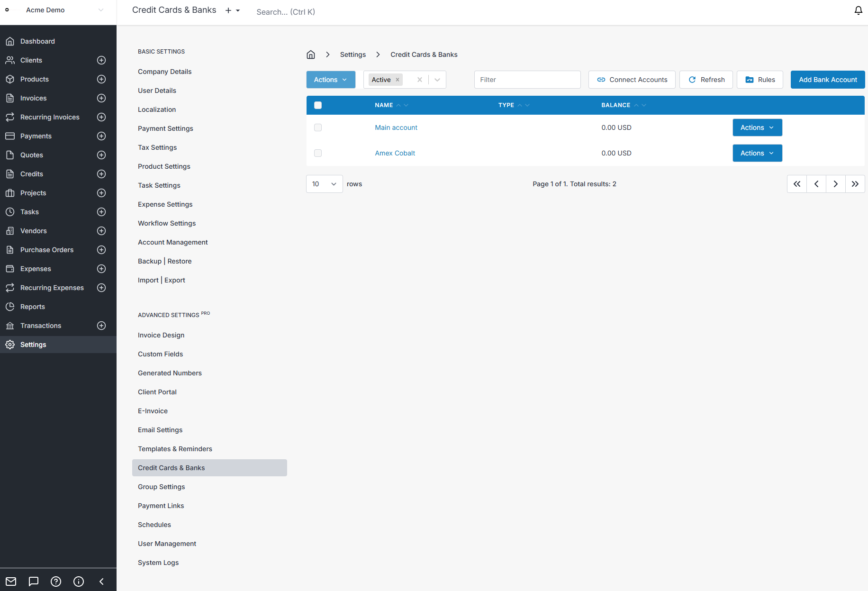This screenshot has height=591, width=868.
Task: Expand Actions dropdown for Amex Cobalt
Action: (757, 153)
